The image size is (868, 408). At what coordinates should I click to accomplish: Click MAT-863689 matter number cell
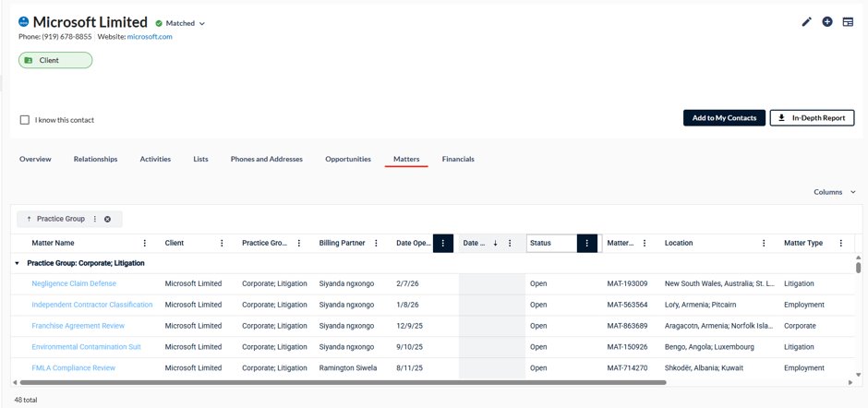[x=627, y=326]
